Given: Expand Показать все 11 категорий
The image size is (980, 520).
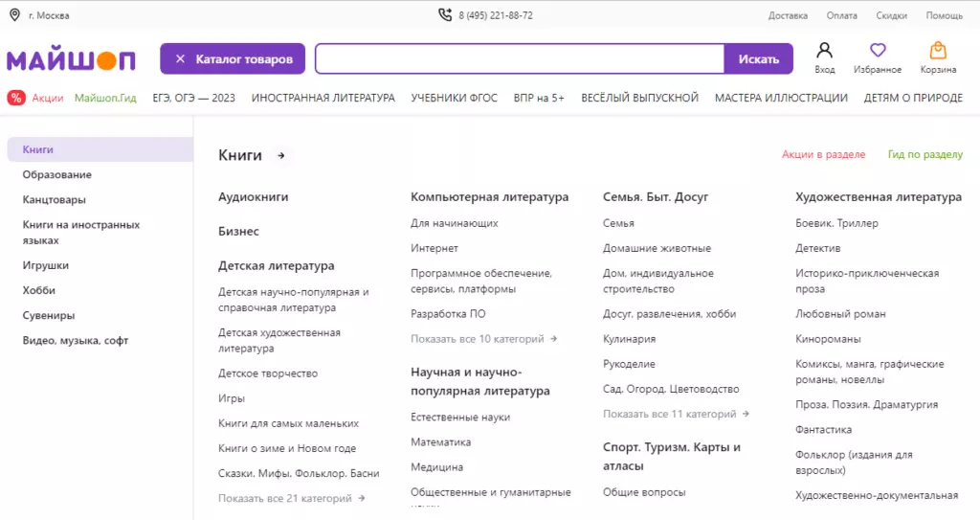Looking at the screenshot, I should click(676, 414).
